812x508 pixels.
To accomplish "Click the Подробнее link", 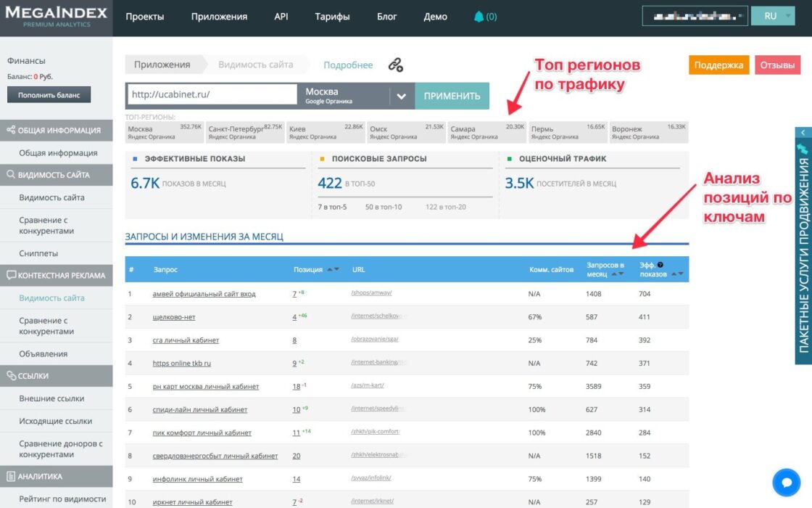I will pos(348,65).
